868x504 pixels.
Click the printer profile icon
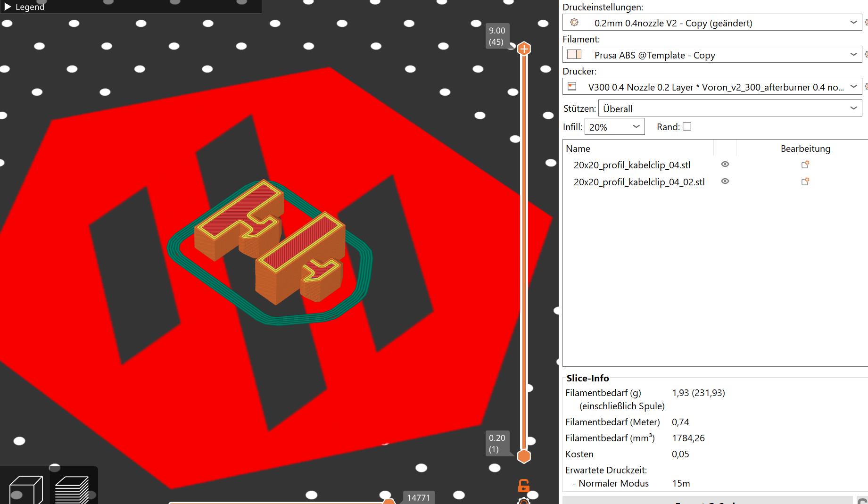click(x=572, y=86)
